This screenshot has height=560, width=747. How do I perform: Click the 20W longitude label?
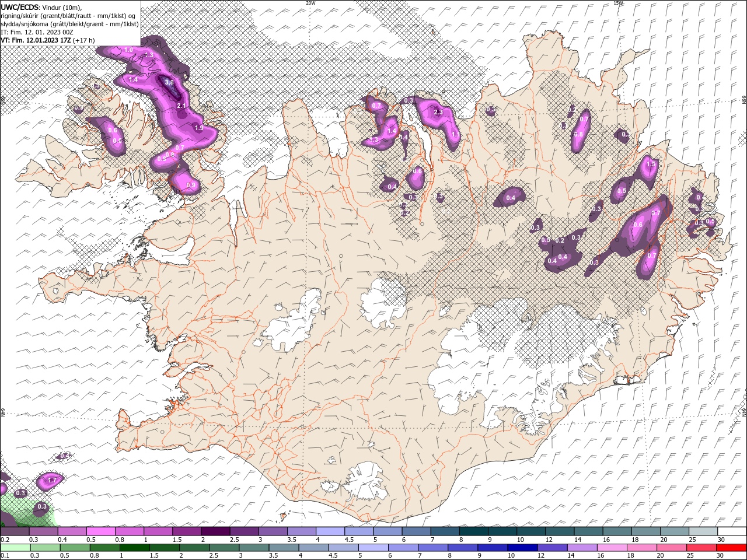point(310,3)
